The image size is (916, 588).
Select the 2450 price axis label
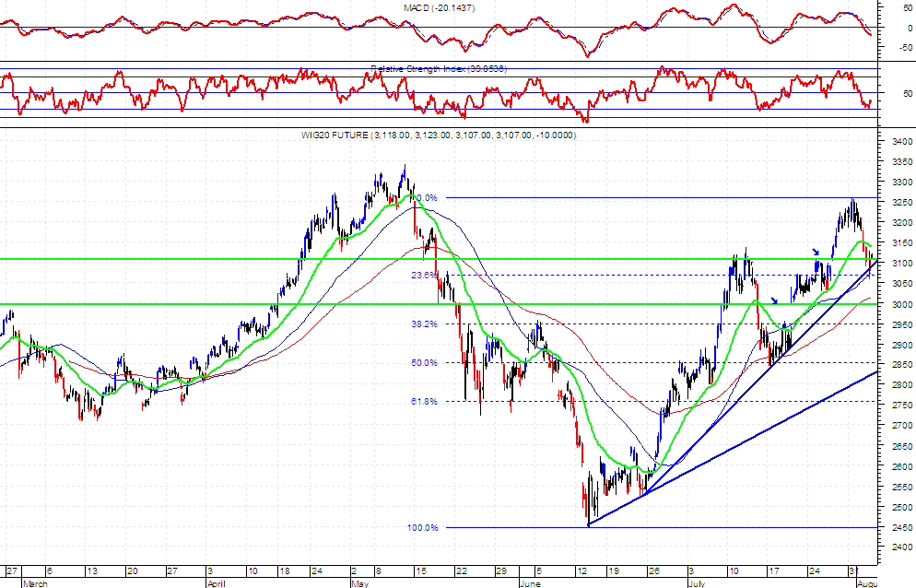(902, 527)
